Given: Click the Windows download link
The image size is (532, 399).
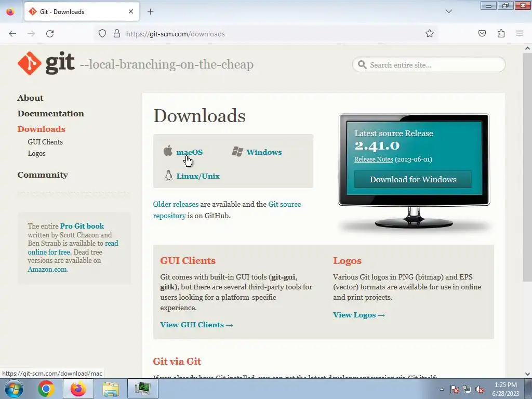Looking at the screenshot, I should point(264,152).
